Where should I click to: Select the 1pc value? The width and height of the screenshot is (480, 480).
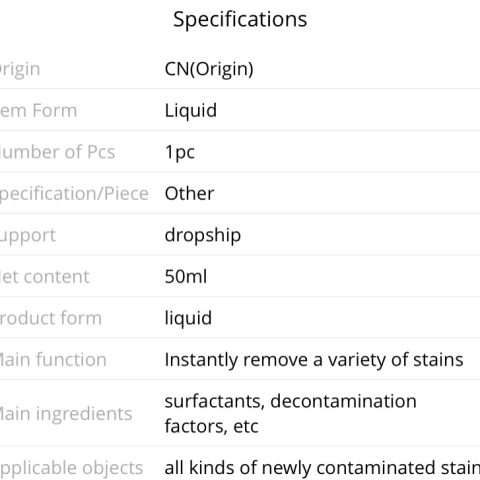coord(180,152)
